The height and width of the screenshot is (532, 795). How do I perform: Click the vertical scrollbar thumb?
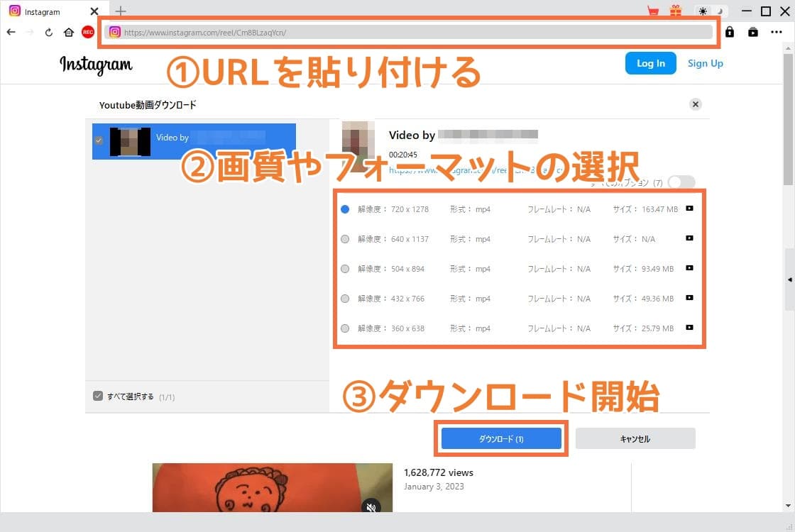click(x=788, y=119)
